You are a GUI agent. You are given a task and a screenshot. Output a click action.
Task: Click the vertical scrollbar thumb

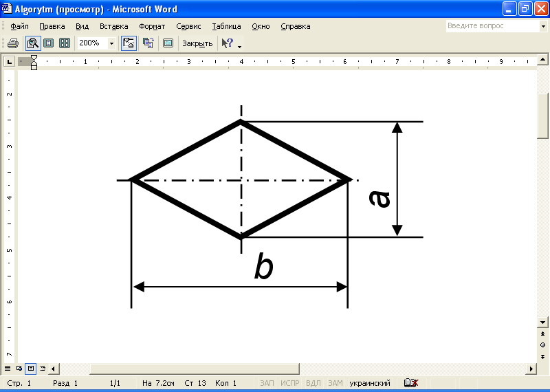tap(542, 116)
